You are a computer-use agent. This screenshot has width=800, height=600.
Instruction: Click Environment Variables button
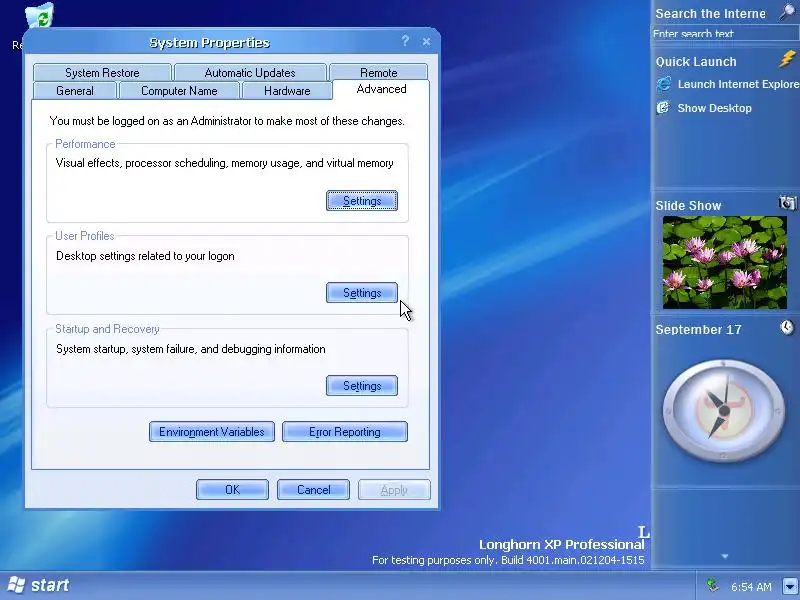click(x=212, y=432)
